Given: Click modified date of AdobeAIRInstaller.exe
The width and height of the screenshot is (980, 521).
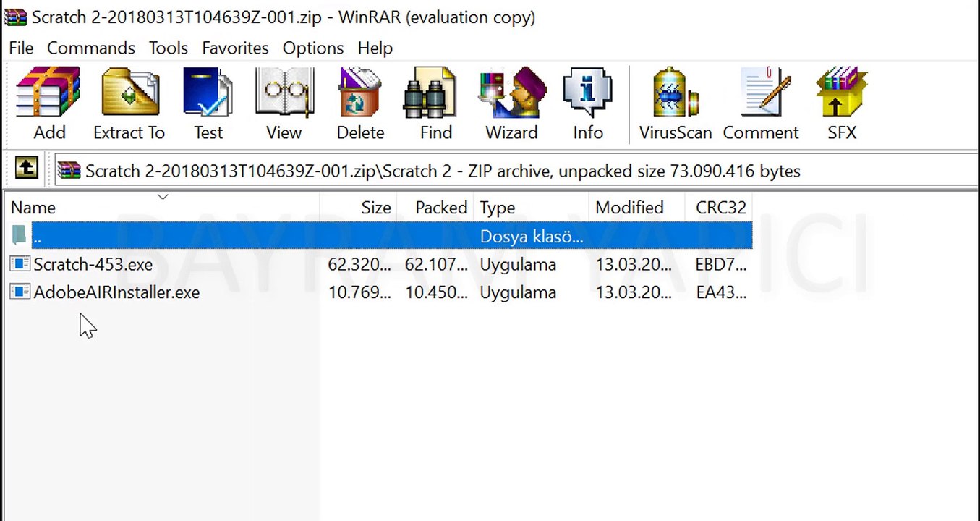Looking at the screenshot, I should 634,292.
